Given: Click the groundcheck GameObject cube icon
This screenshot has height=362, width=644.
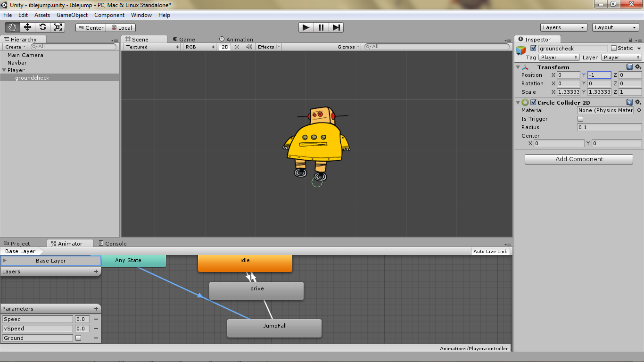Looking at the screenshot, I should (521, 50).
